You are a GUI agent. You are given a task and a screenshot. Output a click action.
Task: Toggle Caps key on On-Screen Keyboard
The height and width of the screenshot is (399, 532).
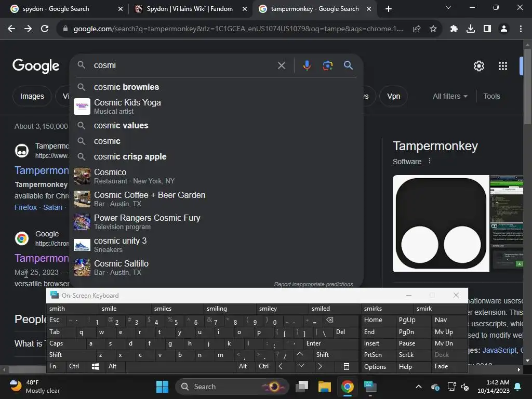66,343
